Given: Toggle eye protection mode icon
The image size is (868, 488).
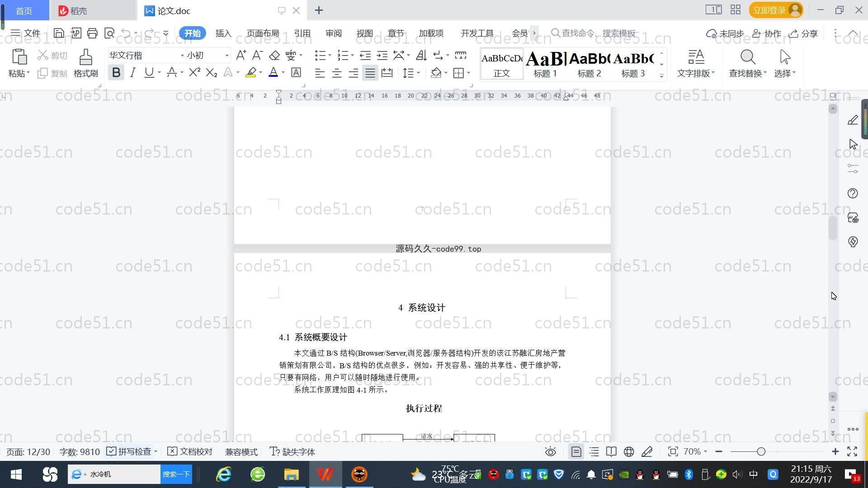Looking at the screenshot, I should click(x=550, y=452).
